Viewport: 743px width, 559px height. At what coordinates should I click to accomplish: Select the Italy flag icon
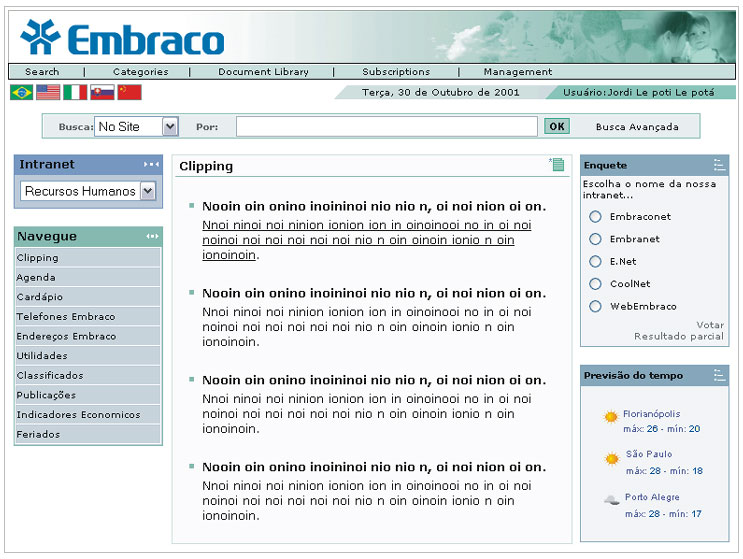[75, 92]
